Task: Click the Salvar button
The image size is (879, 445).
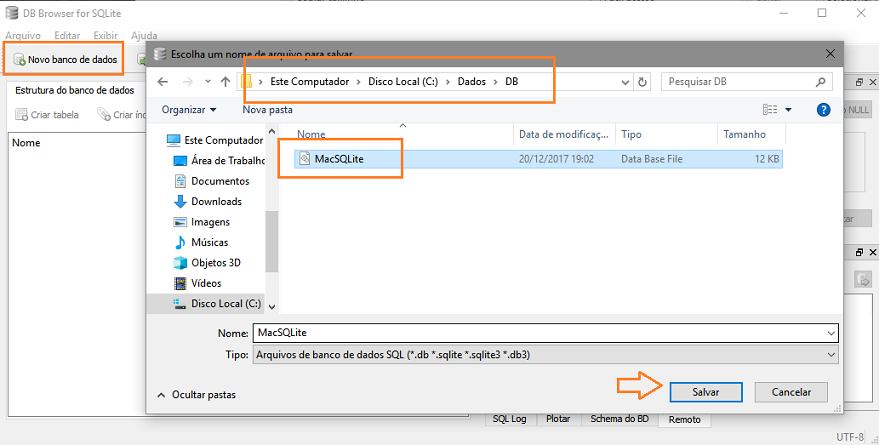Action: 706,392
